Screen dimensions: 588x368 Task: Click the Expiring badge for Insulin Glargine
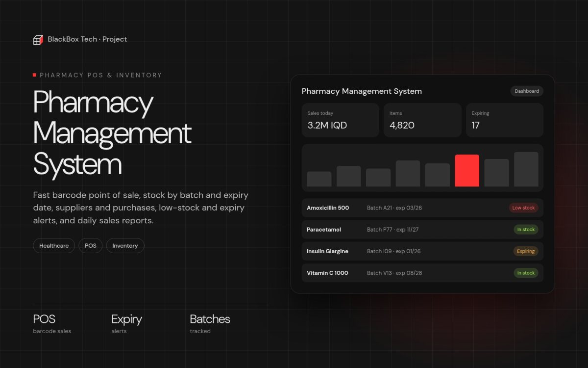click(x=526, y=251)
